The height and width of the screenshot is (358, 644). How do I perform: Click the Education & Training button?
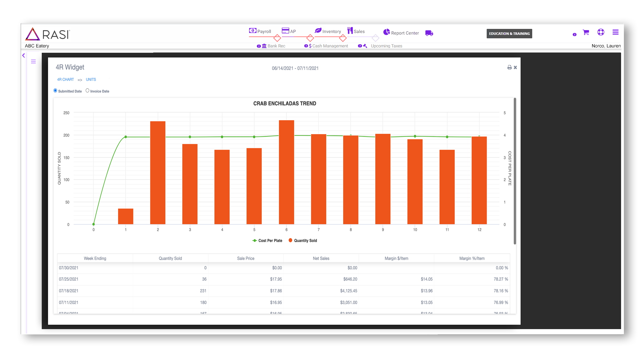[x=509, y=34]
